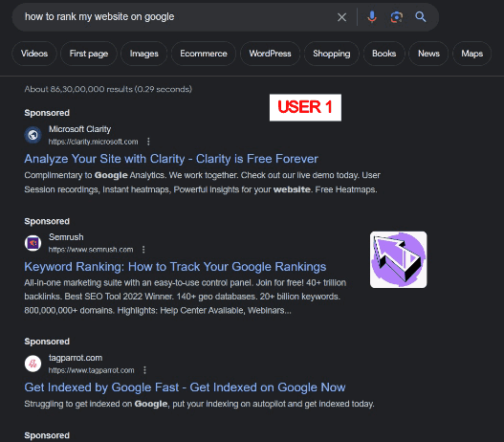This screenshot has height=442, width=504.
Task: Click the Microsoft Clarity globe favicon
Action: (x=33, y=135)
